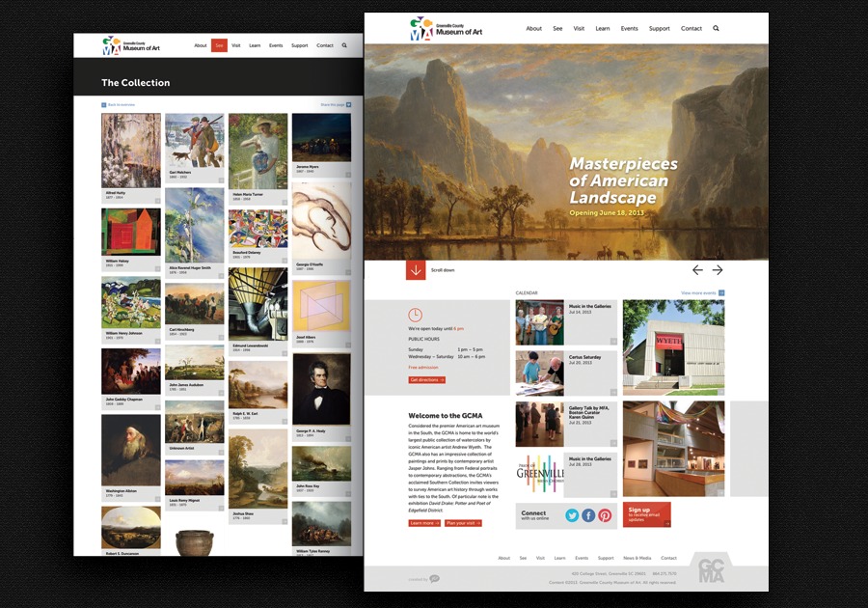Click Share this page icon
The image size is (868, 608).
349,104
